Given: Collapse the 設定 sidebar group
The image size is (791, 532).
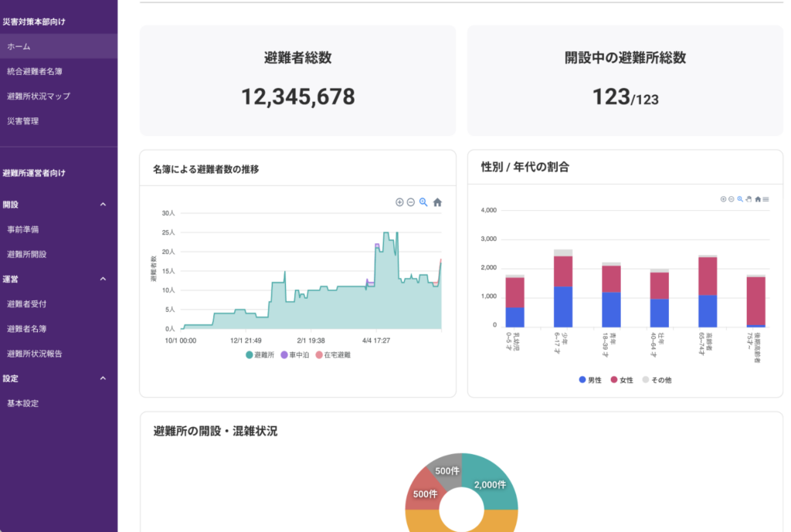Looking at the screenshot, I should [x=104, y=378].
